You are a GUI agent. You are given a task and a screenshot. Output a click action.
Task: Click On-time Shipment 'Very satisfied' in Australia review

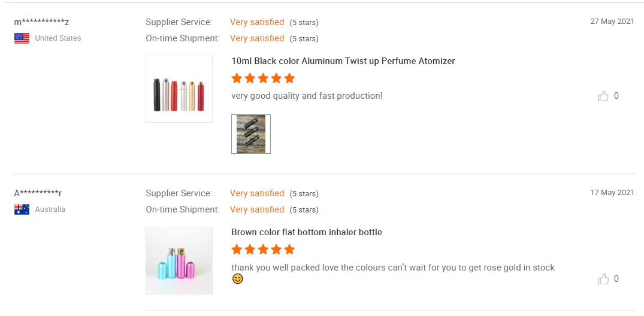pyautogui.click(x=257, y=209)
